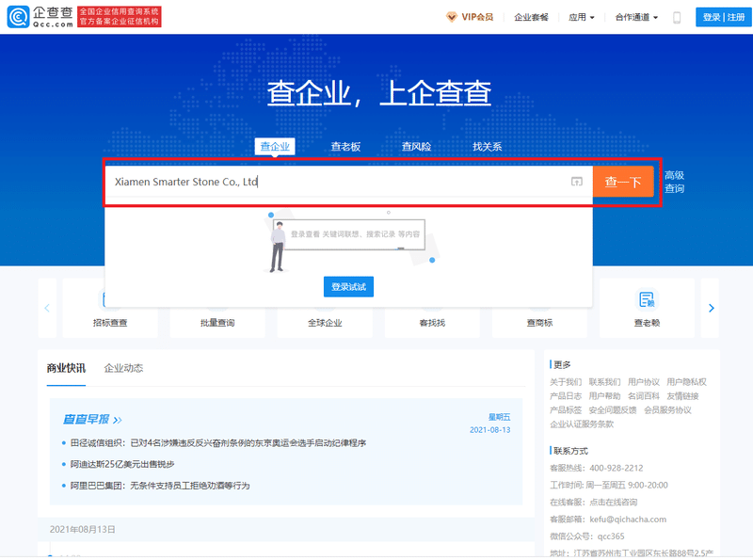The width and height of the screenshot is (753, 560).
Task: Open the 产品标签 link
Action: 566,409
